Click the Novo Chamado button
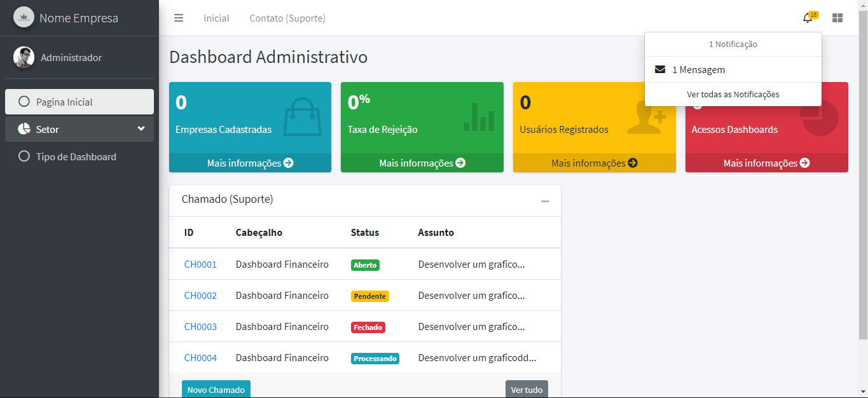 pyautogui.click(x=216, y=388)
